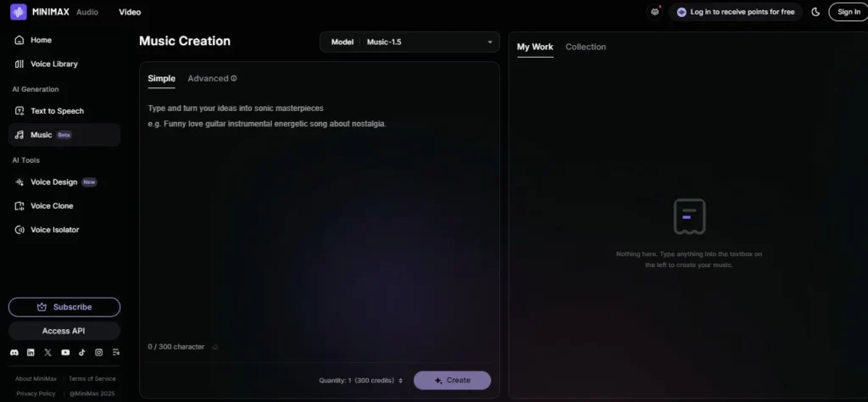Image resolution: width=868 pixels, height=402 pixels.
Task: Click the eraser icon beside character count
Action: pos(215,347)
